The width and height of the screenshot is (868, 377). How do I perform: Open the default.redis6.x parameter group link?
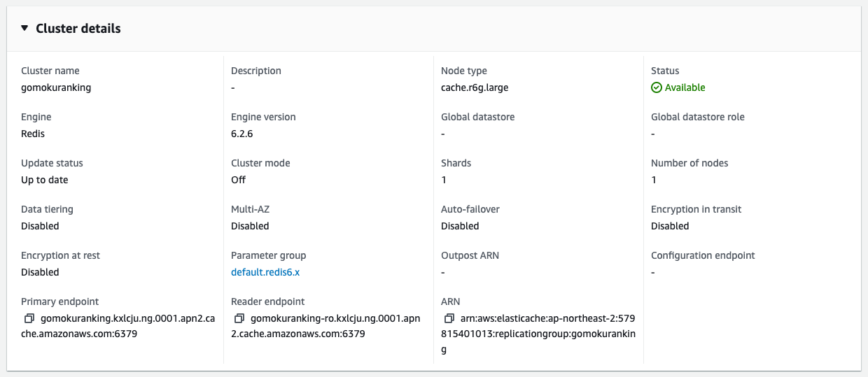coord(265,272)
